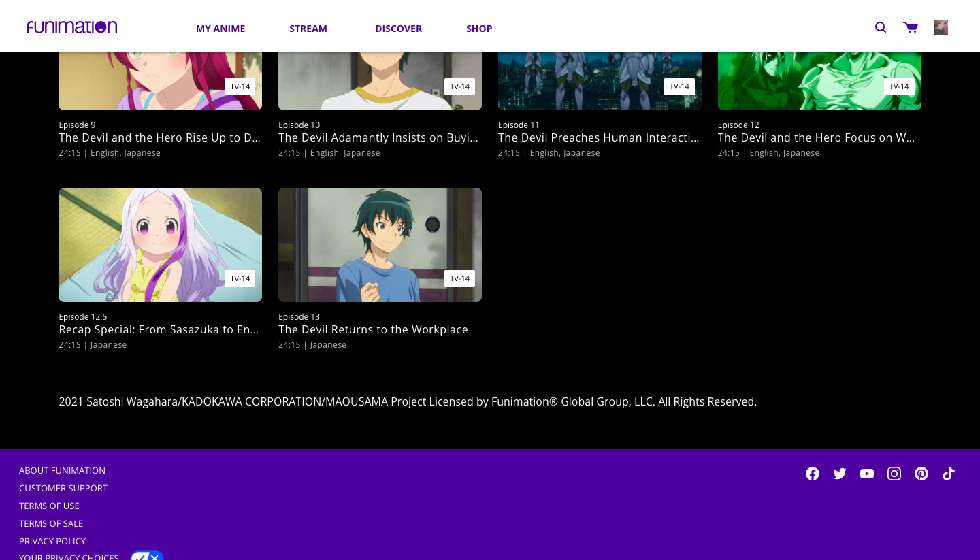Play Episode 13 thumbnail
Viewport: 980px width, 560px height.
[380, 245]
